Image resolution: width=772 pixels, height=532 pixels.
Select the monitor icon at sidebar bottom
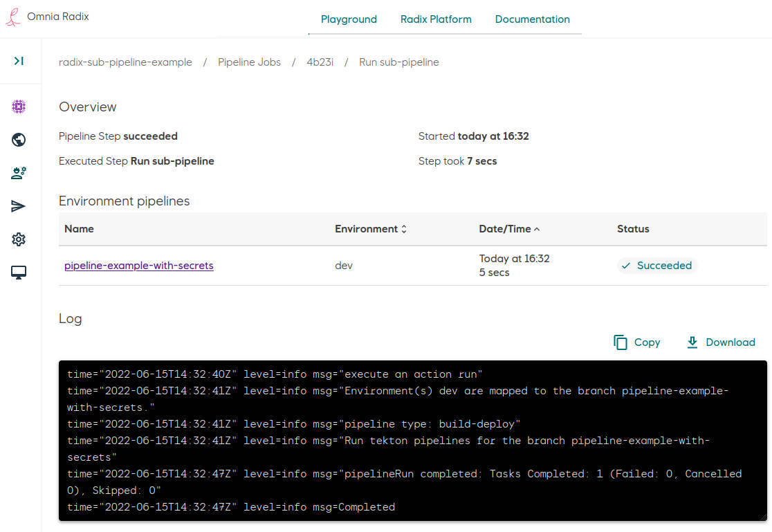pyautogui.click(x=19, y=272)
